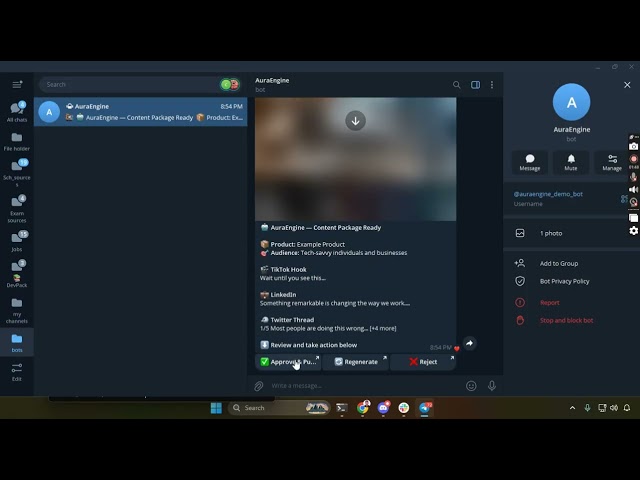640x480 pixels.
Task: Open the AuraEngine chat in the list
Action: pyautogui.click(x=140, y=111)
